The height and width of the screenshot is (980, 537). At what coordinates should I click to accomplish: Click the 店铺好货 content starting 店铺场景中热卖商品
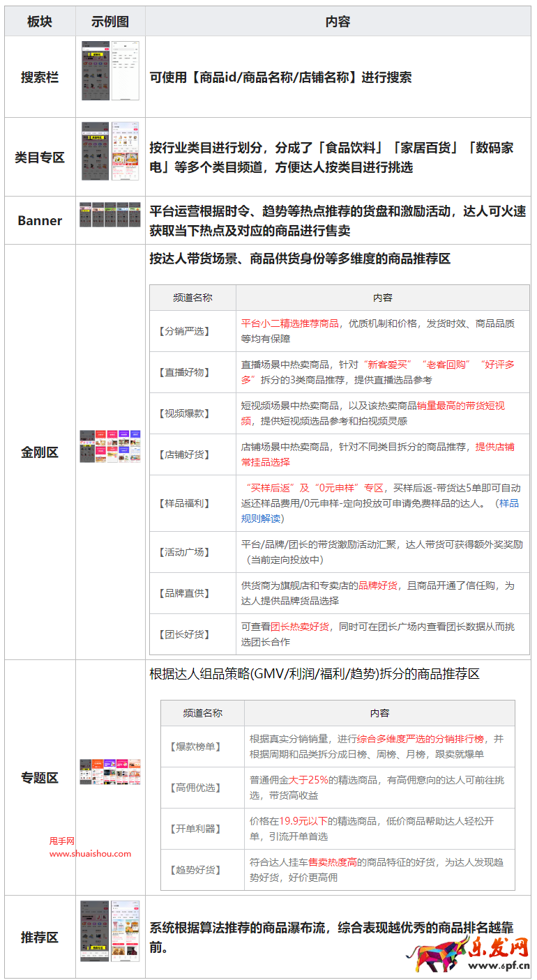[378, 454]
